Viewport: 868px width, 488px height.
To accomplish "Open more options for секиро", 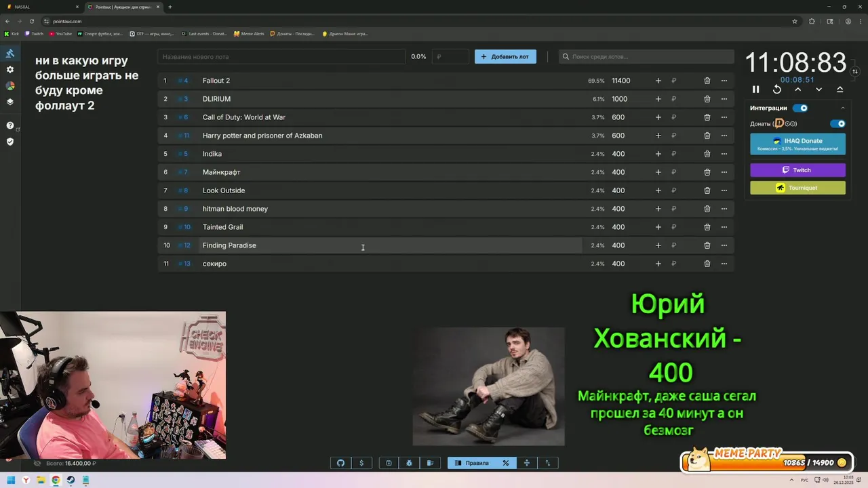I will click(724, 264).
